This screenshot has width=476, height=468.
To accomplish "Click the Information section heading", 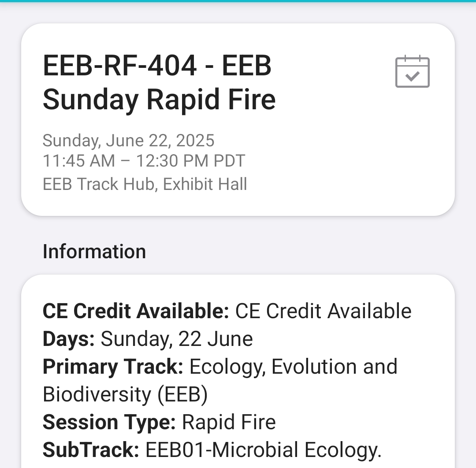I will click(x=94, y=252).
